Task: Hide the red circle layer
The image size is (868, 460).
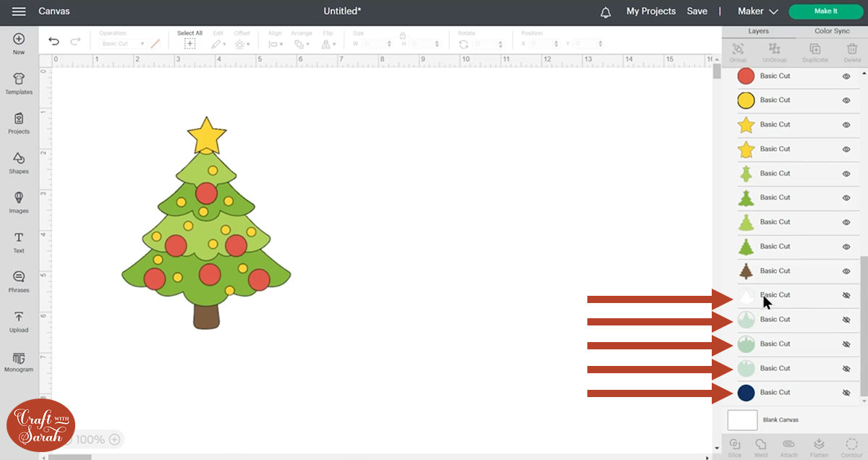Action: coord(846,76)
